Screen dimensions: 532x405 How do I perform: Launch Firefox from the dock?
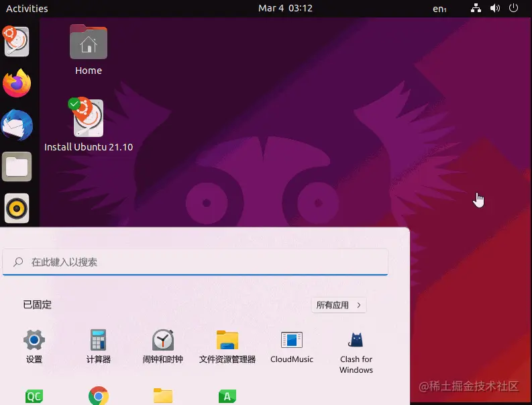[x=17, y=83]
